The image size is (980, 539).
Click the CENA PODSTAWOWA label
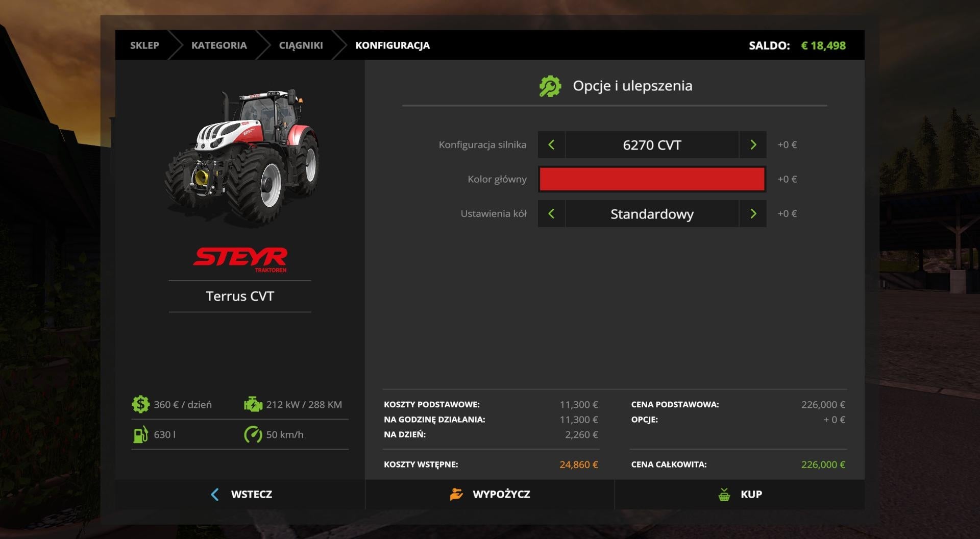pos(675,404)
